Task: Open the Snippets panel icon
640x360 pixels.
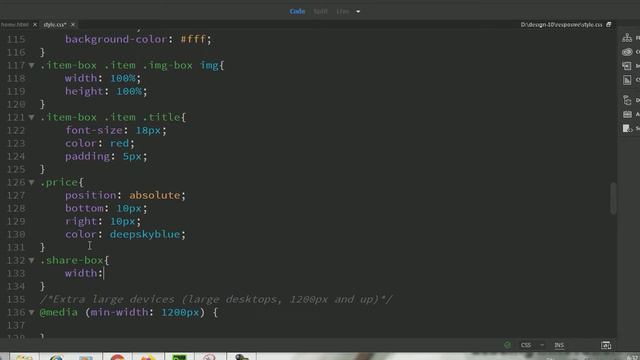Action: point(627,129)
